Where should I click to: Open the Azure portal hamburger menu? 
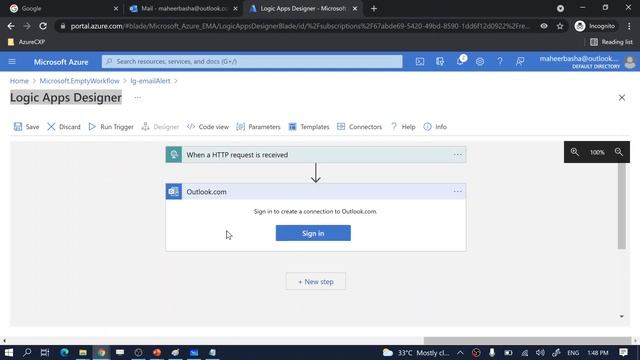(12, 62)
